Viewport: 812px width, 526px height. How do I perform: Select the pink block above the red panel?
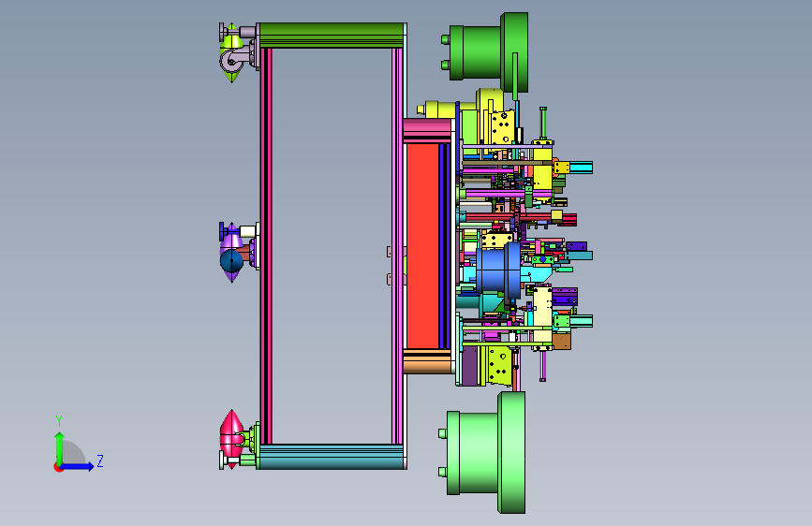tap(427, 131)
